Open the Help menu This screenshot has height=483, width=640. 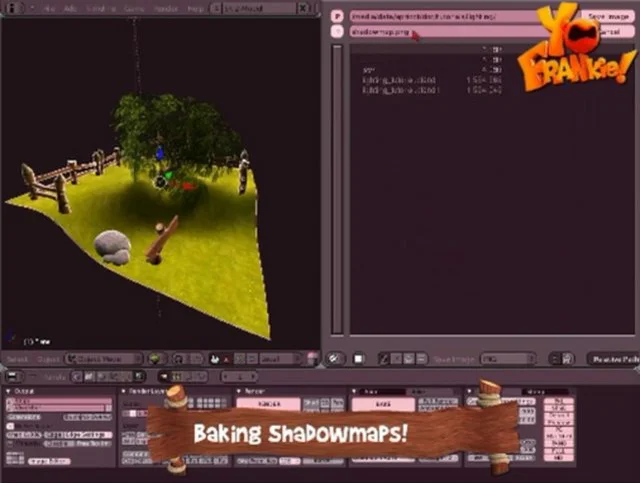click(195, 8)
